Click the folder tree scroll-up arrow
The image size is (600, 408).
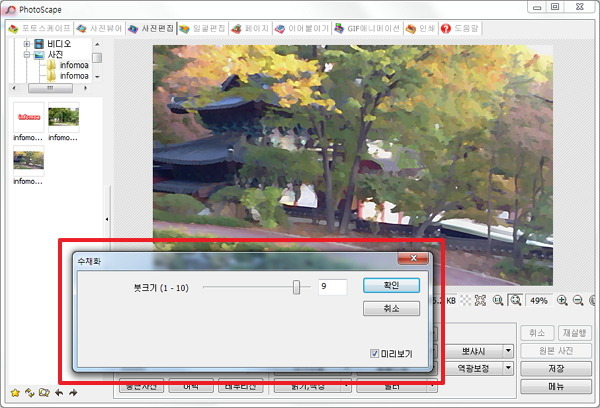[x=97, y=44]
